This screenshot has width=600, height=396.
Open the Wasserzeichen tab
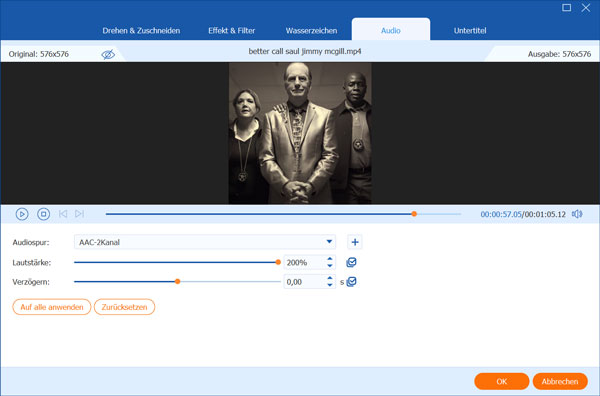pyautogui.click(x=311, y=31)
